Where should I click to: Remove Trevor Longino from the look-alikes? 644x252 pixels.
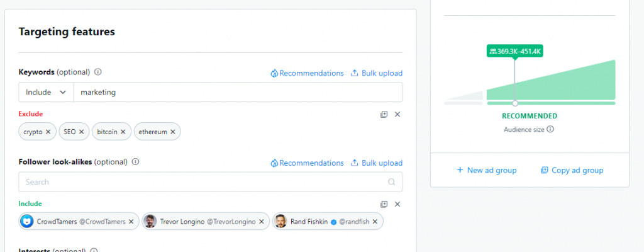pyautogui.click(x=261, y=222)
